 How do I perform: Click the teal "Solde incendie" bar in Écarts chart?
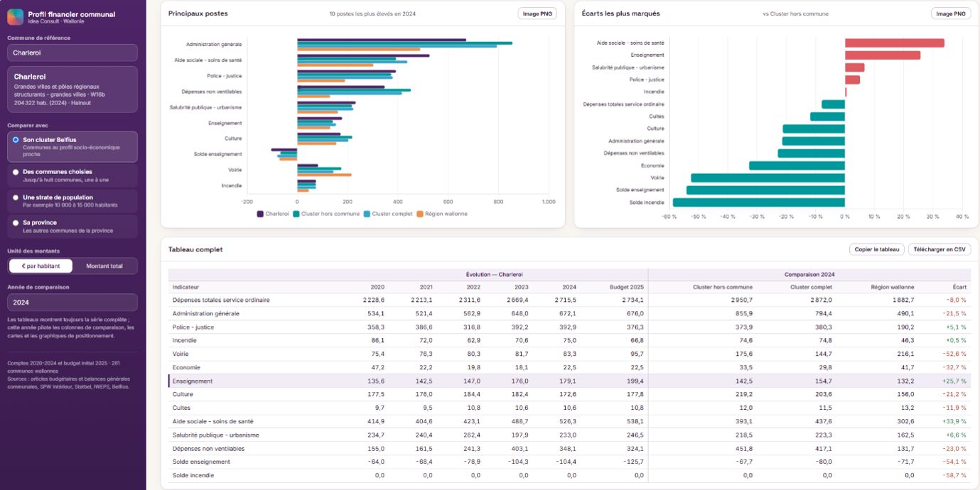coord(759,202)
